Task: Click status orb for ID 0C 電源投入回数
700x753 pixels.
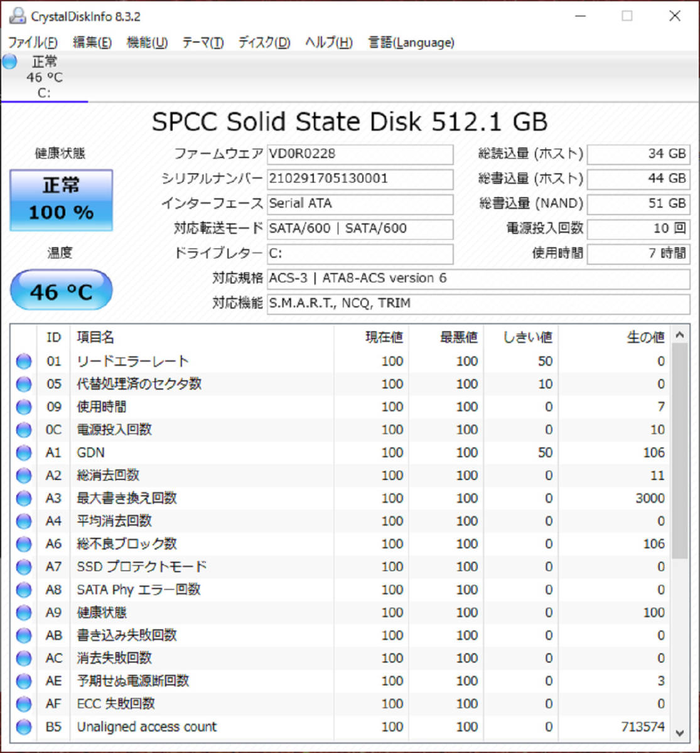Action: (24, 430)
